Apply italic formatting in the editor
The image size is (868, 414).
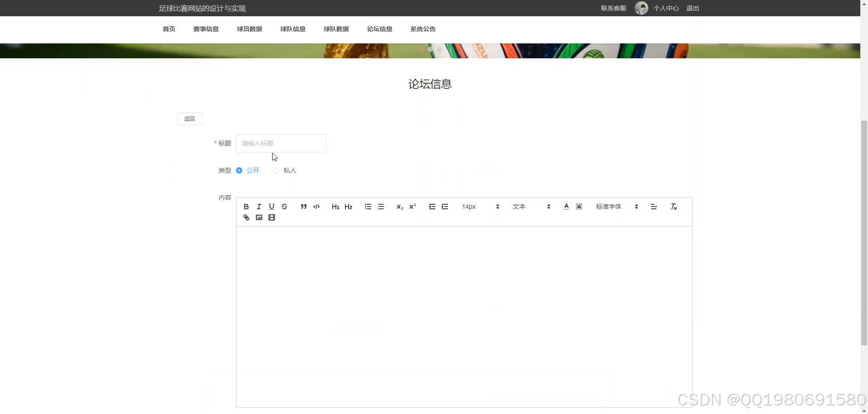point(259,207)
